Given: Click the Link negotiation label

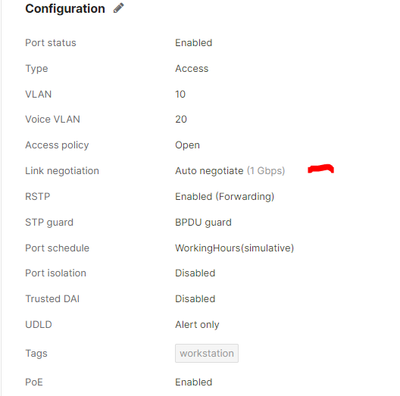Looking at the screenshot, I should pos(62,171).
